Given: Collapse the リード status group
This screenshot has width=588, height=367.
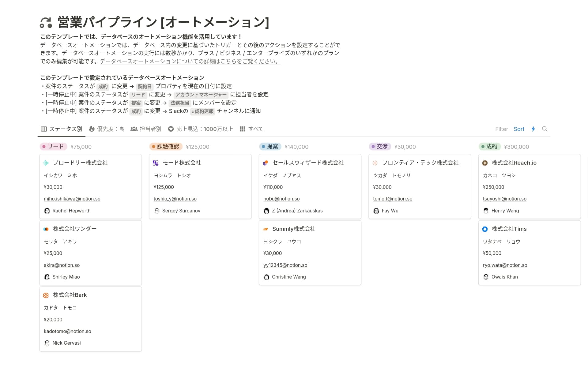Looking at the screenshot, I should (x=54, y=147).
